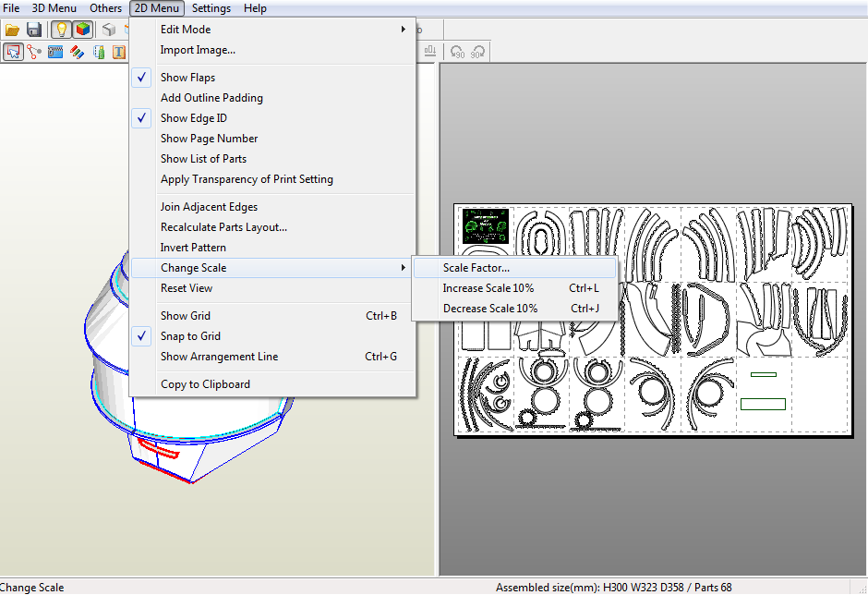The image size is (868, 595).
Task: Toggle Snap to Grid off
Action: pyautogui.click(x=188, y=335)
